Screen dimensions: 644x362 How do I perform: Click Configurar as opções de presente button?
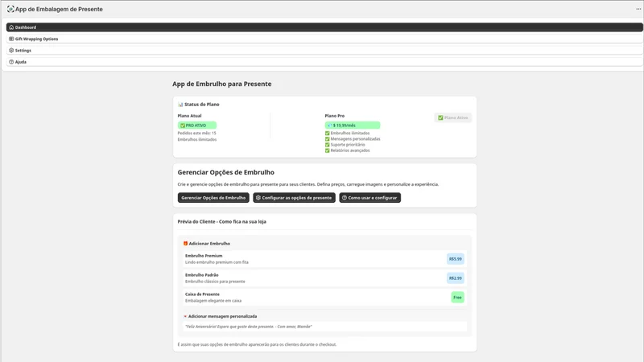[x=294, y=197]
